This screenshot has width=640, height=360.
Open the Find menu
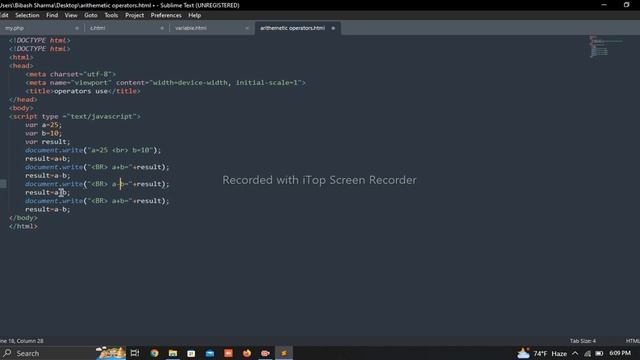tap(52, 15)
